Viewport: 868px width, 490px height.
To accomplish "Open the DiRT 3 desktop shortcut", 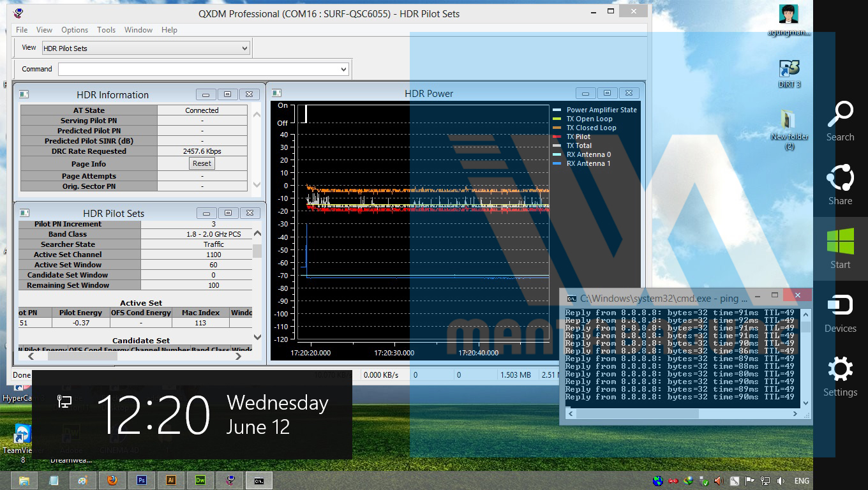I will (789, 73).
